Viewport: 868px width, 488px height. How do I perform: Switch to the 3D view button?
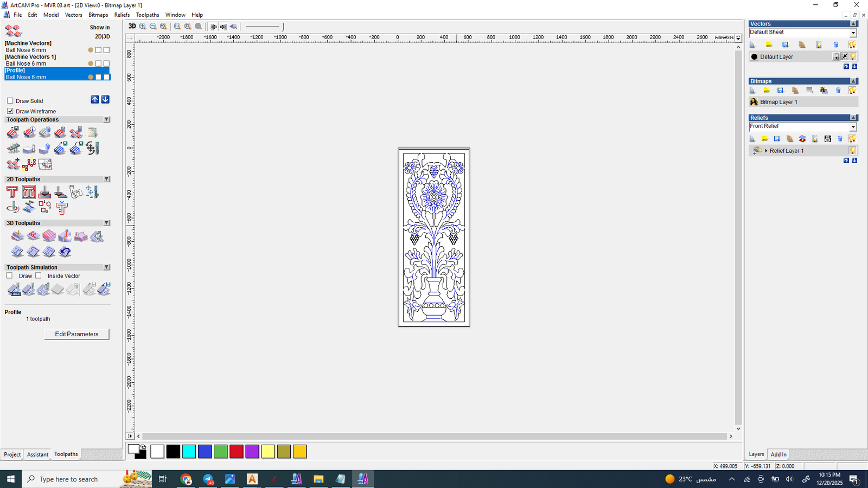coord(132,26)
